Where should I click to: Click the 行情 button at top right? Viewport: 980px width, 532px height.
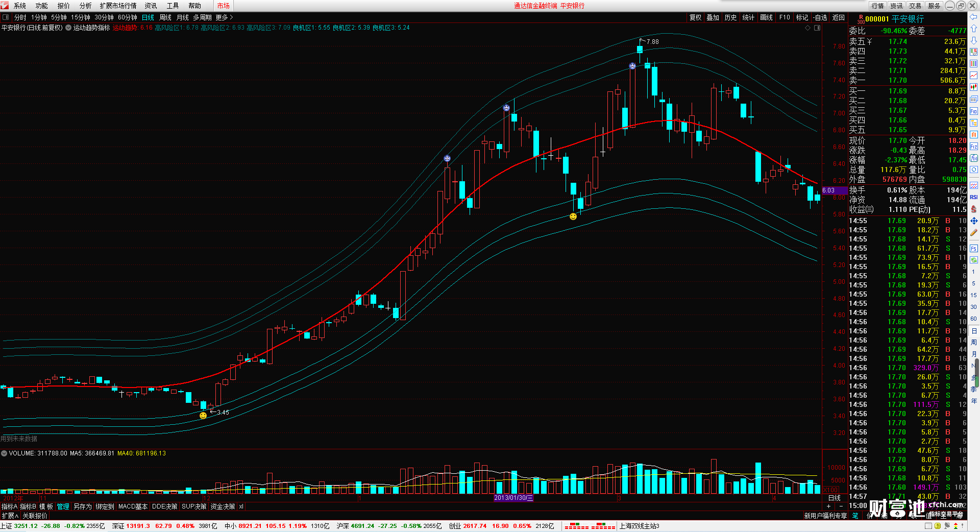[x=878, y=6]
